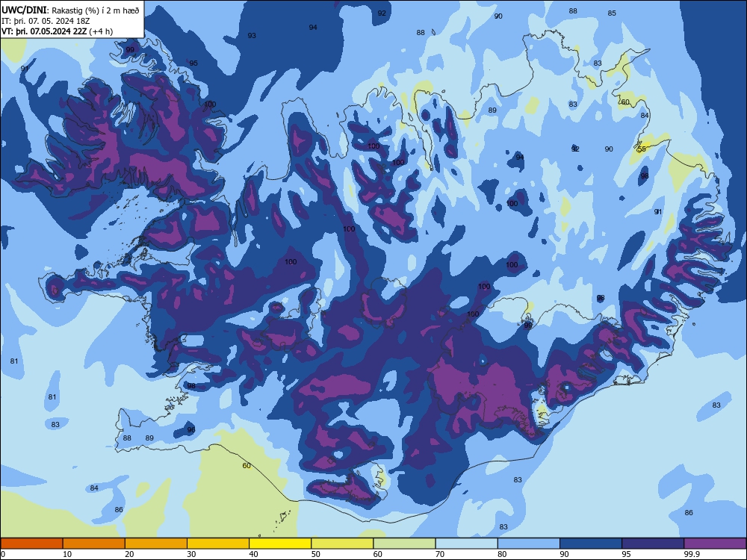Click the '99.9' legend tick label
This screenshot has height=560, width=747.
[692, 554]
